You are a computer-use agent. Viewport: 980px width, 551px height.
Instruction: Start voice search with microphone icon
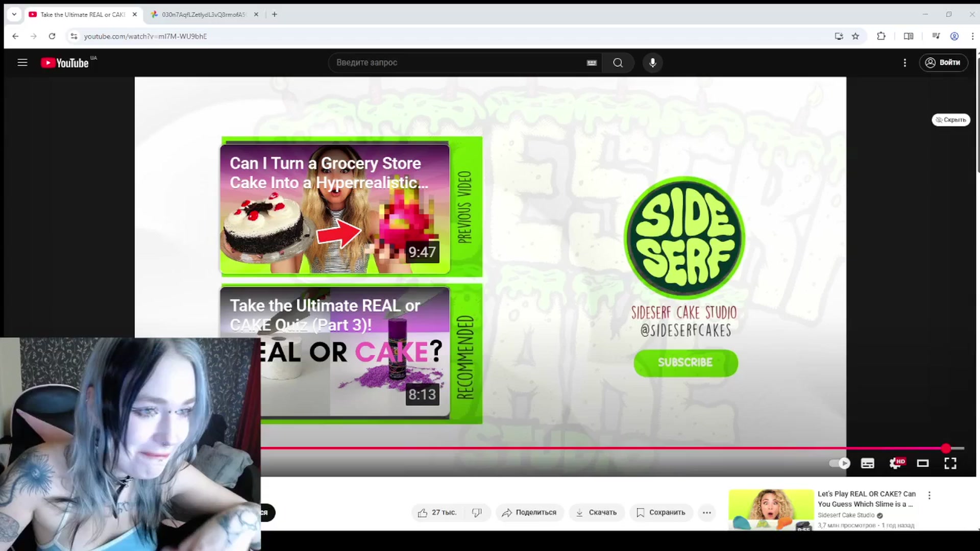[652, 63]
